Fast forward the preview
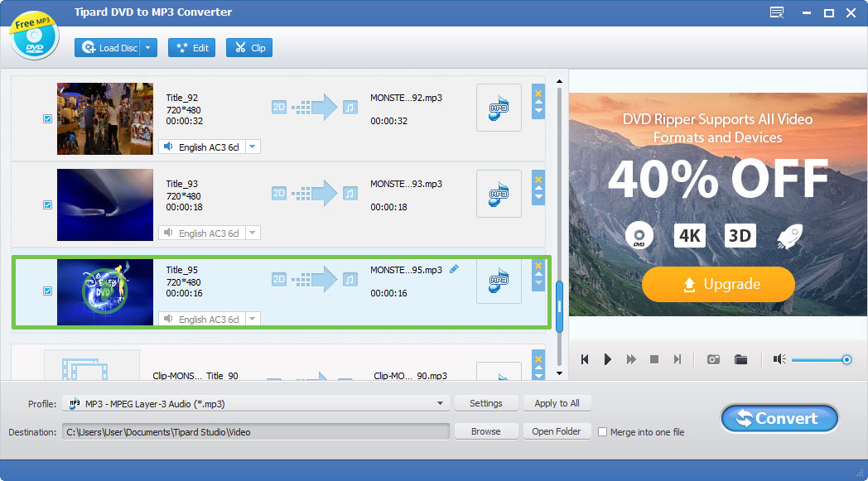 tap(631, 360)
